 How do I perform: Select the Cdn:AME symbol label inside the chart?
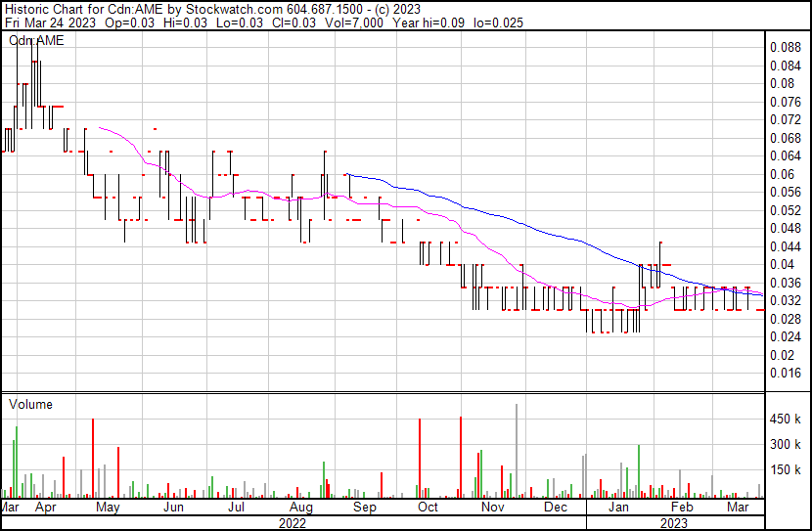coord(36,41)
